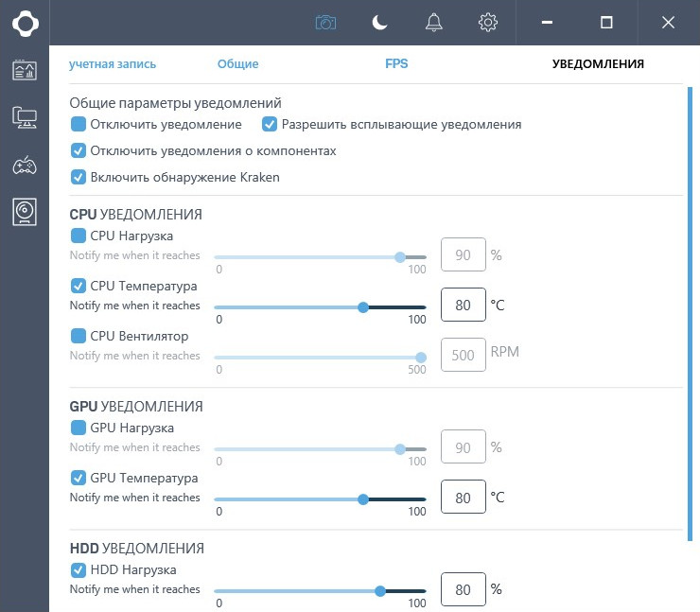Uncheck the GPU Температура notification
The width and height of the screenshot is (700, 612).
[79, 478]
